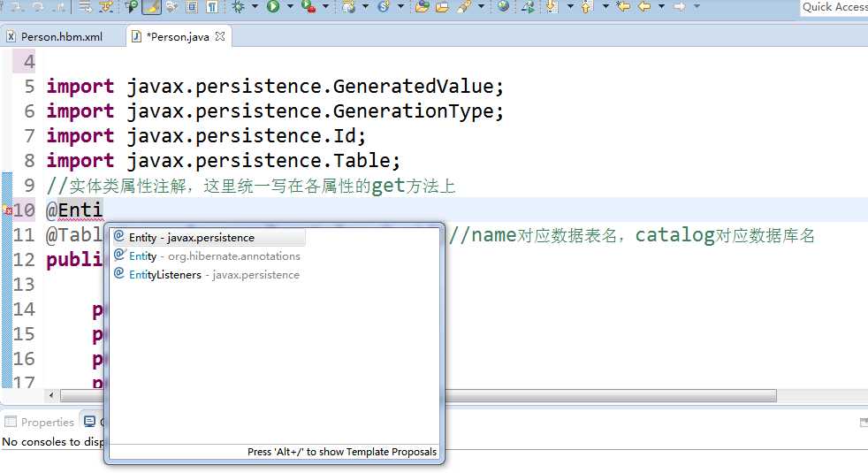Click the horizontal scrollbar left arrow
The image size is (868, 473).
51,395
